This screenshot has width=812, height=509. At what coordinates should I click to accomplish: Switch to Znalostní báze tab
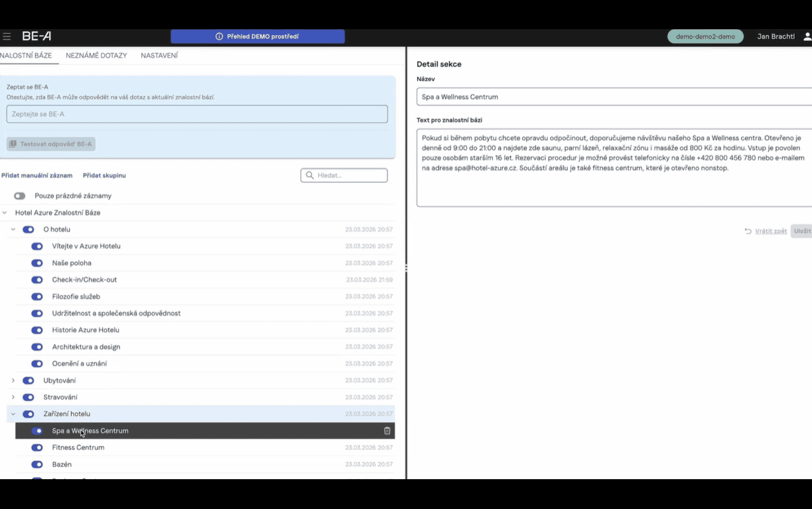coord(26,56)
